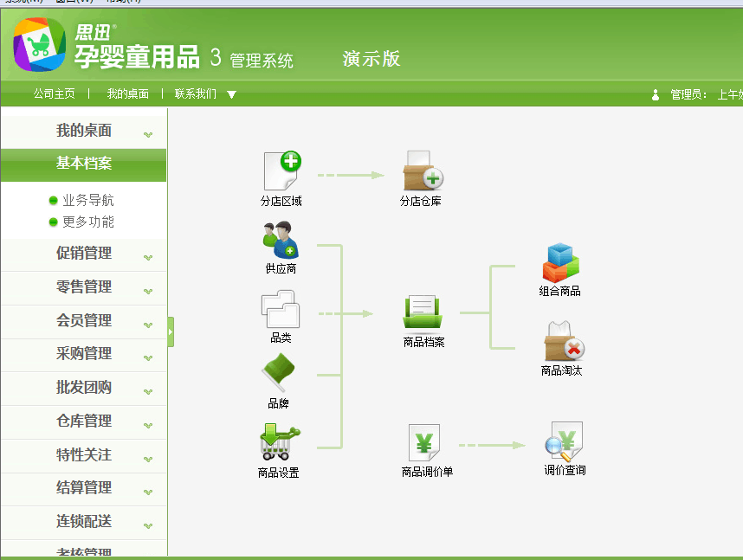Image resolution: width=743 pixels, height=560 pixels.
Task: Open the dropdown arrow beside 联系我们
Action: (232, 94)
